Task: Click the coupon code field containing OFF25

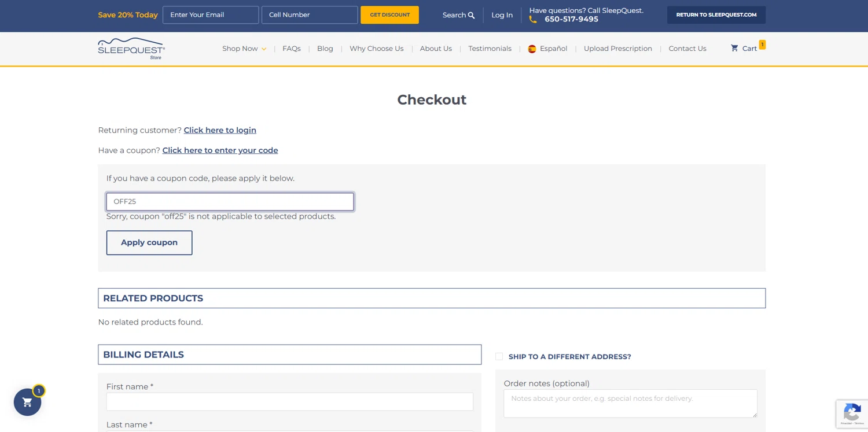Action: pyautogui.click(x=230, y=201)
